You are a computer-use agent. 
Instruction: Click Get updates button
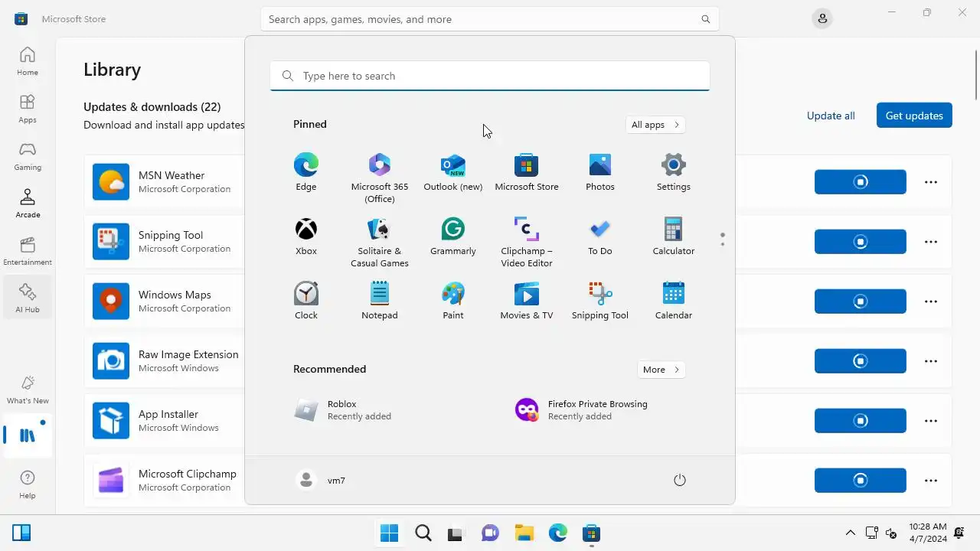[x=914, y=116]
